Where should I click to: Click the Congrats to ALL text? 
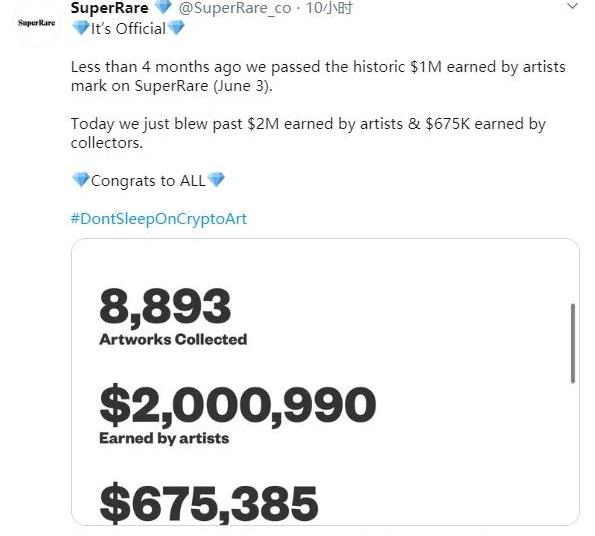coord(148,181)
